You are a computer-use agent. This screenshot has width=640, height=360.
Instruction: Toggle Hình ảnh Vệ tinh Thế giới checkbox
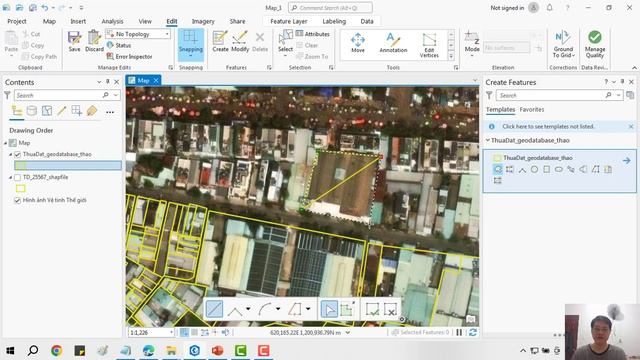pyautogui.click(x=17, y=200)
